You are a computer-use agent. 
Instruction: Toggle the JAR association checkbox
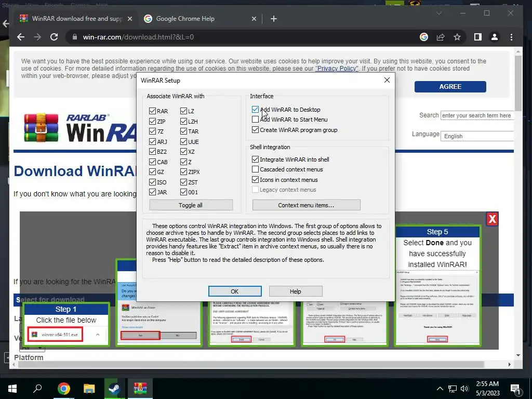click(x=152, y=192)
